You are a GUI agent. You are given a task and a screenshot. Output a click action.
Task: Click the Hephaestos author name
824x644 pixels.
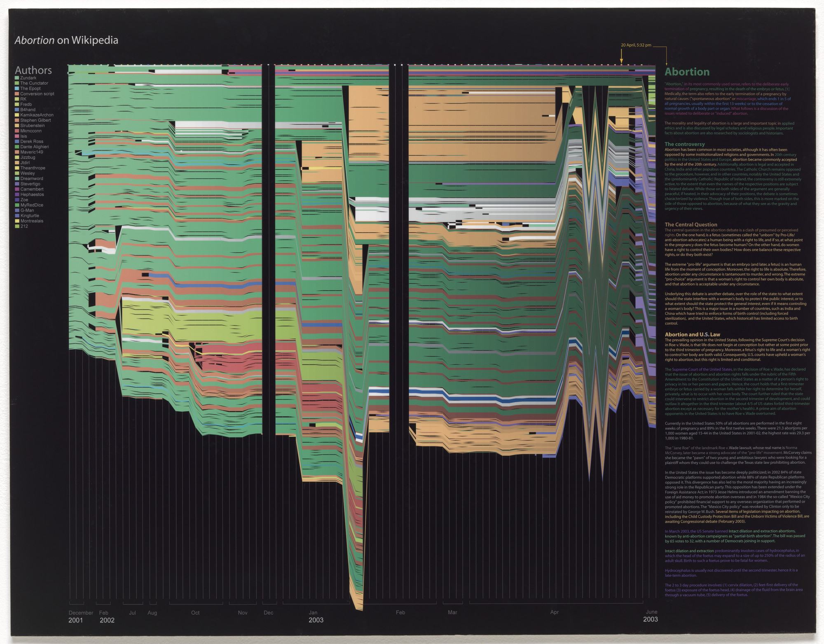tap(32, 194)
